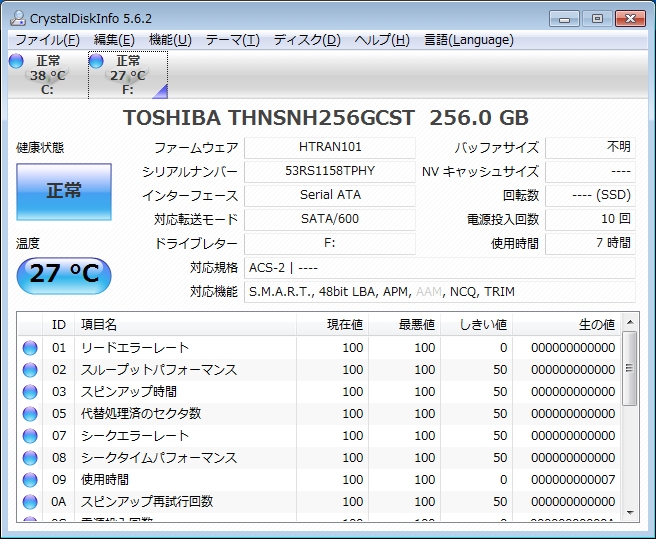Click status orb for リードエラーレート row
The image size is (656, 539).
click(30, 348)
